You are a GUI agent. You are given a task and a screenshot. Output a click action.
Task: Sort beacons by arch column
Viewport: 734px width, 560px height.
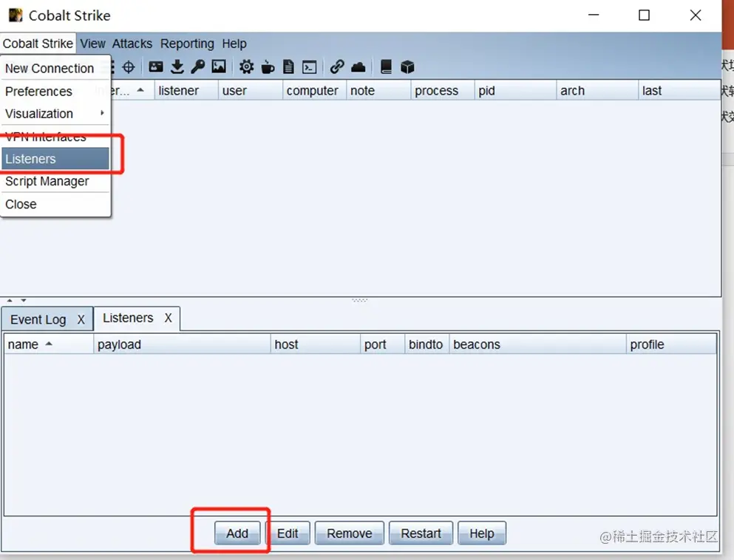(x=597, y=90)
